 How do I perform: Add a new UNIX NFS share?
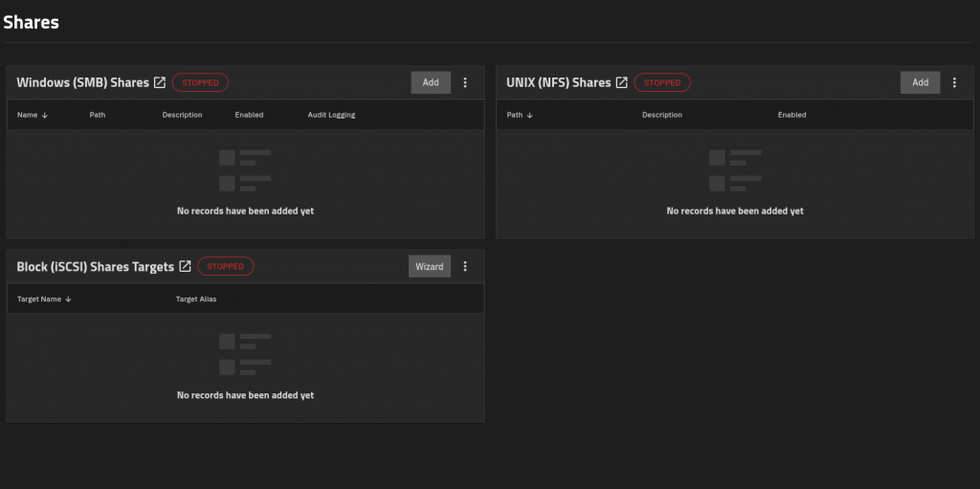pos(920,82)
